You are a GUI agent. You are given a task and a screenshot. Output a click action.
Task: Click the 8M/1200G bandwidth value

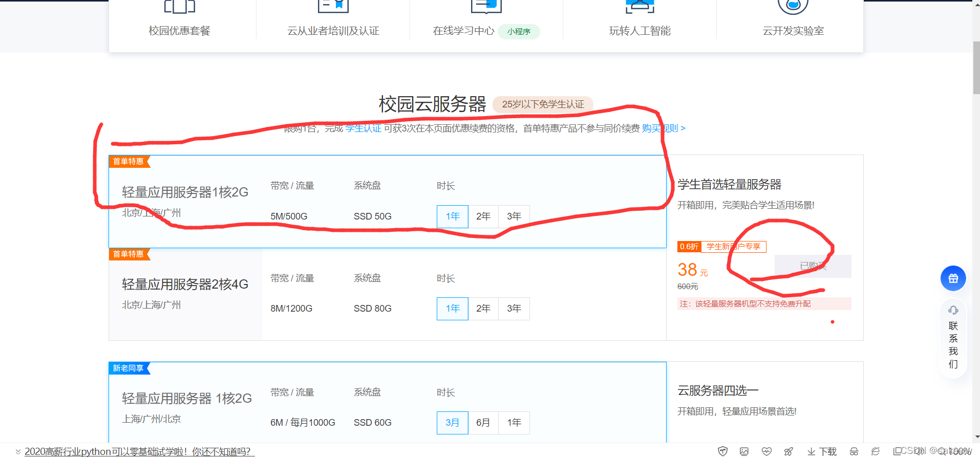point(291,309)
